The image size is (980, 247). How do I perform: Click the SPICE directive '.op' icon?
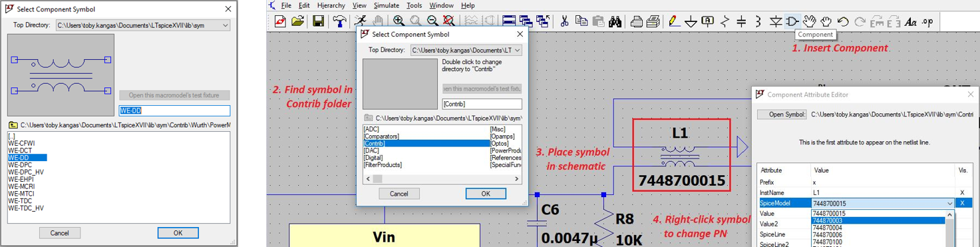click(927, 21)
